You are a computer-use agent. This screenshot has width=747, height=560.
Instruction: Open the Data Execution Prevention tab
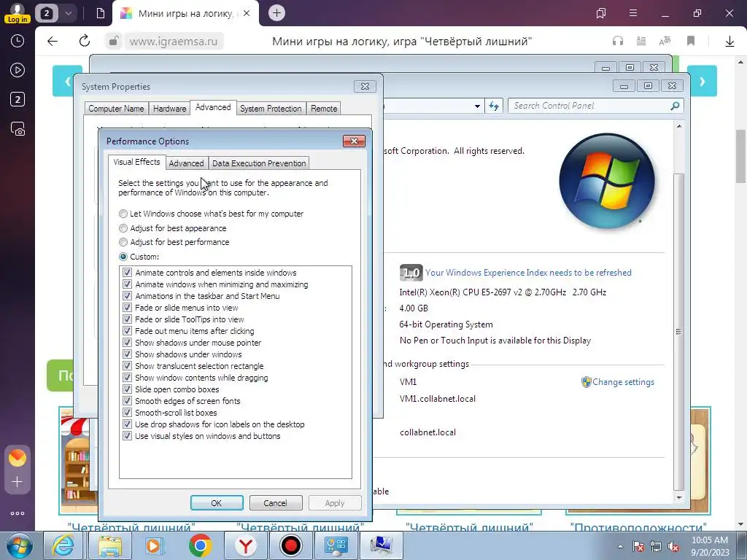(259, 163)
